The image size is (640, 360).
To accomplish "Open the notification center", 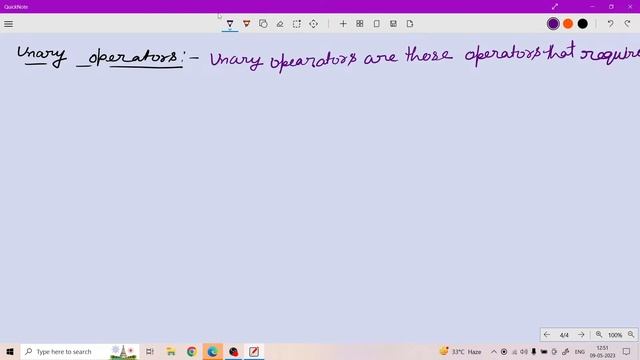I will 627,351.
